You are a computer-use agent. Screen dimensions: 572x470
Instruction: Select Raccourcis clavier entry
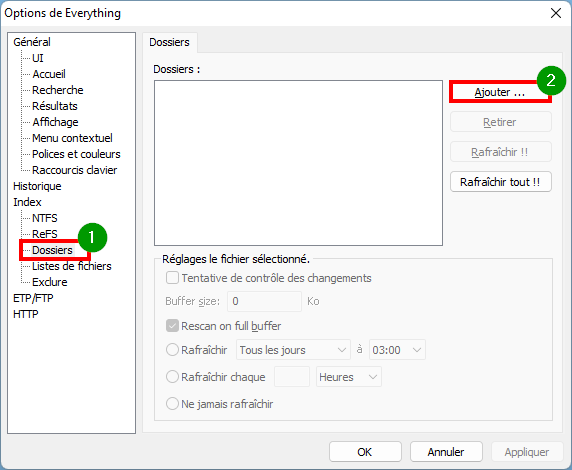click(74, 170)
